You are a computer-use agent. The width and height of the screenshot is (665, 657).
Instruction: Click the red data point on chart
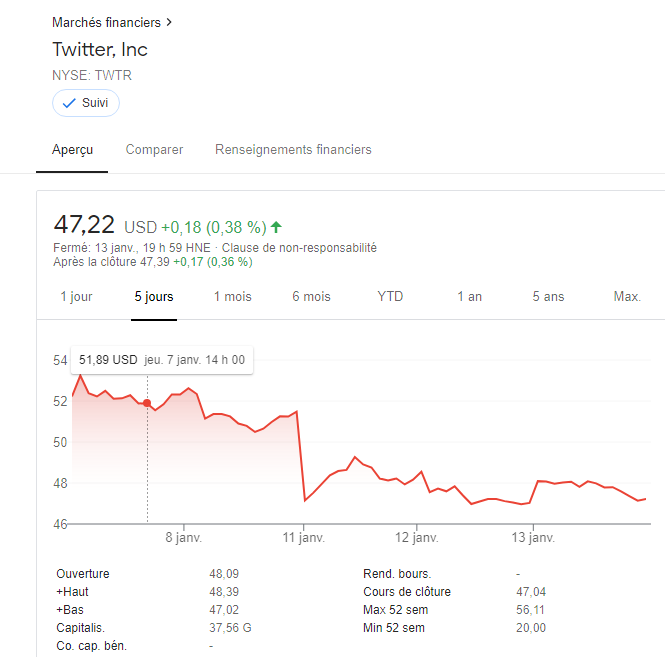[147, 403]
